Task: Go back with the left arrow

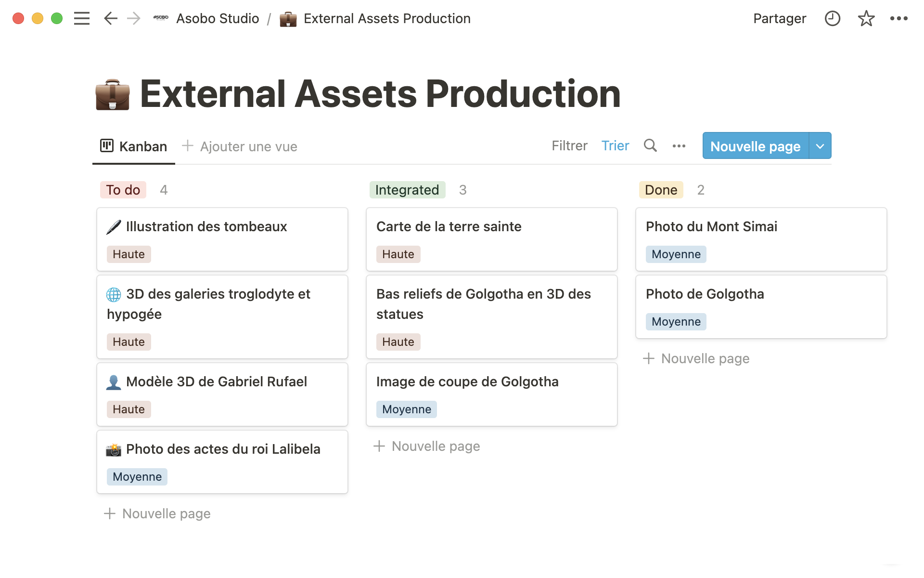Action: point(111,18)
